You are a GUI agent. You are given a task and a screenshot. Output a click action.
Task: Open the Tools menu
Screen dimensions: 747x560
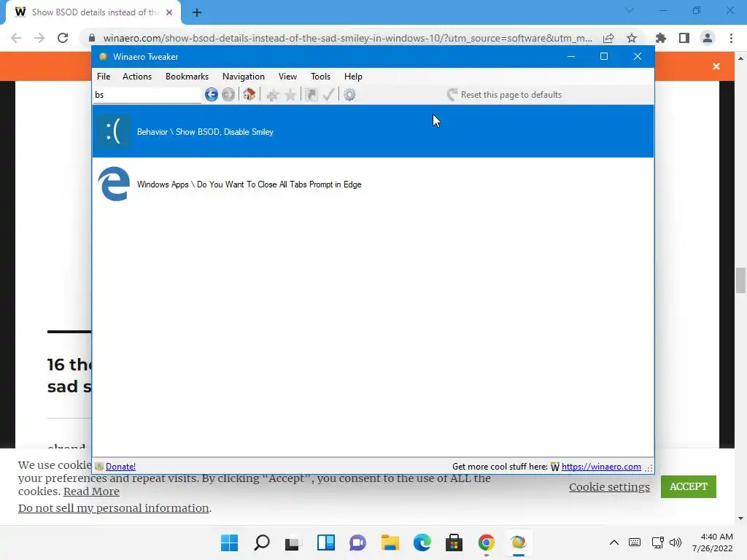[x=320, y=76]
